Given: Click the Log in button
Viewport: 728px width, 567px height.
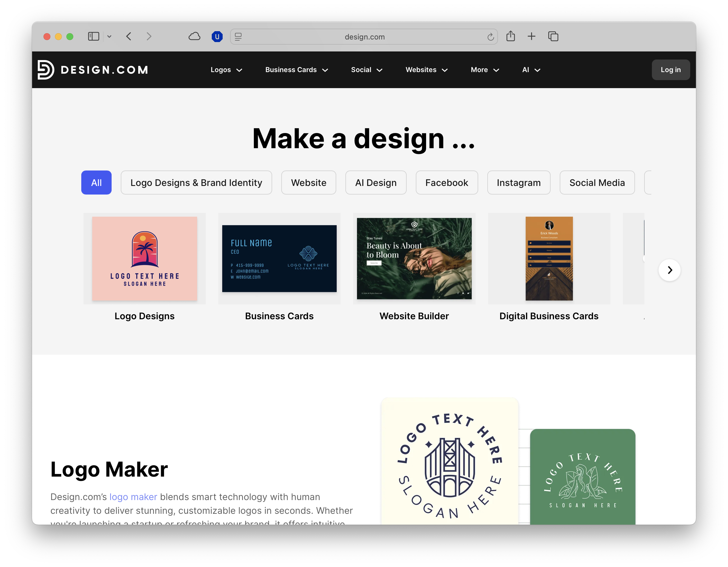Looking at the screenshot, I should tap(671, 70).
